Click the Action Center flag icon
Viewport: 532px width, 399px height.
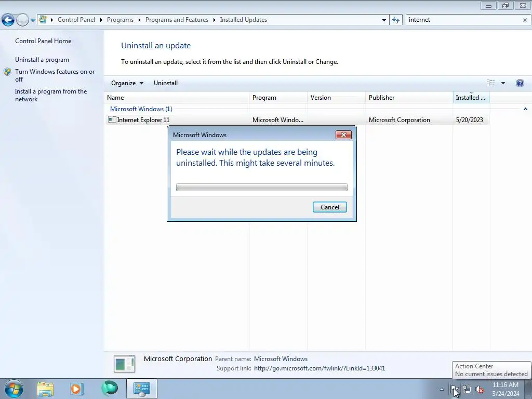click(x=454, y=389)
